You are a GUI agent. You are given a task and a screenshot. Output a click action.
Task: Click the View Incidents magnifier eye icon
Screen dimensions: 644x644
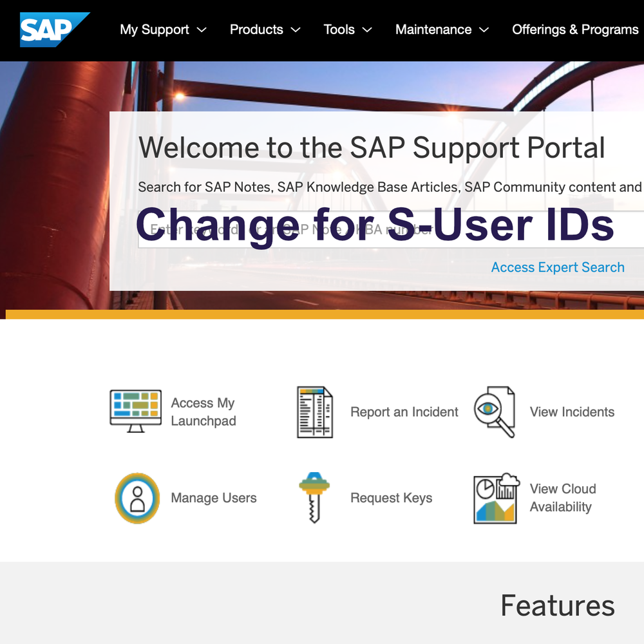coord(495,412)
